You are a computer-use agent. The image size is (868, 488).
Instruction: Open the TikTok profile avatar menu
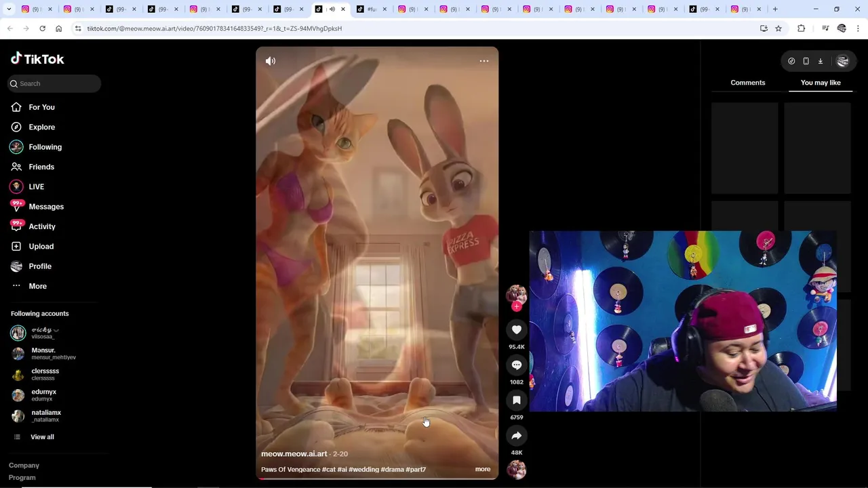click(843, 61)
